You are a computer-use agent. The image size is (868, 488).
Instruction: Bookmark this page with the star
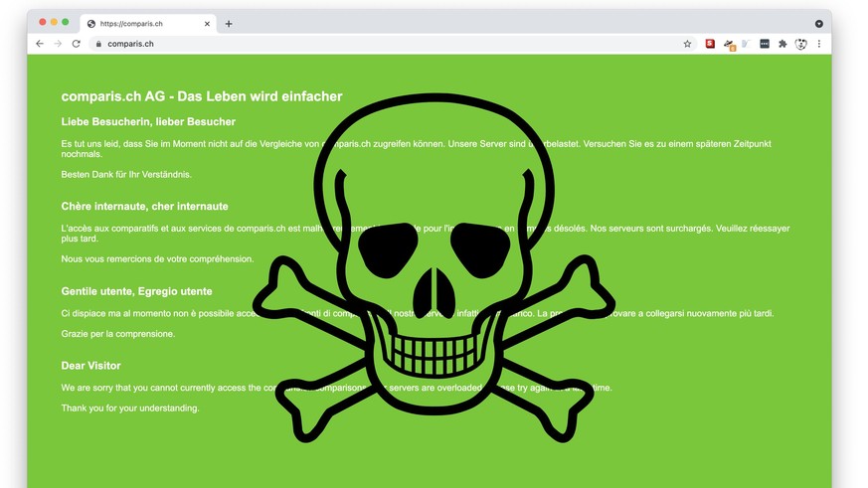click(687, 44)
